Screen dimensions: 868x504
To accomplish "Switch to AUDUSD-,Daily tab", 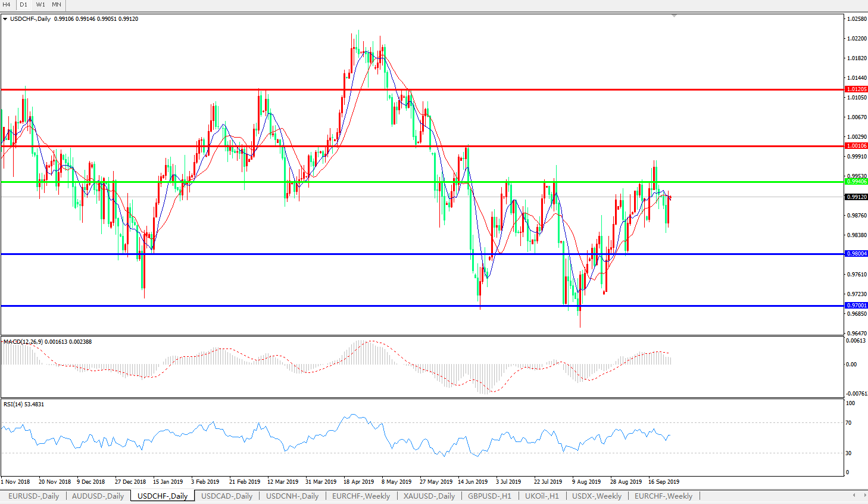I will (x=98, y=496).
